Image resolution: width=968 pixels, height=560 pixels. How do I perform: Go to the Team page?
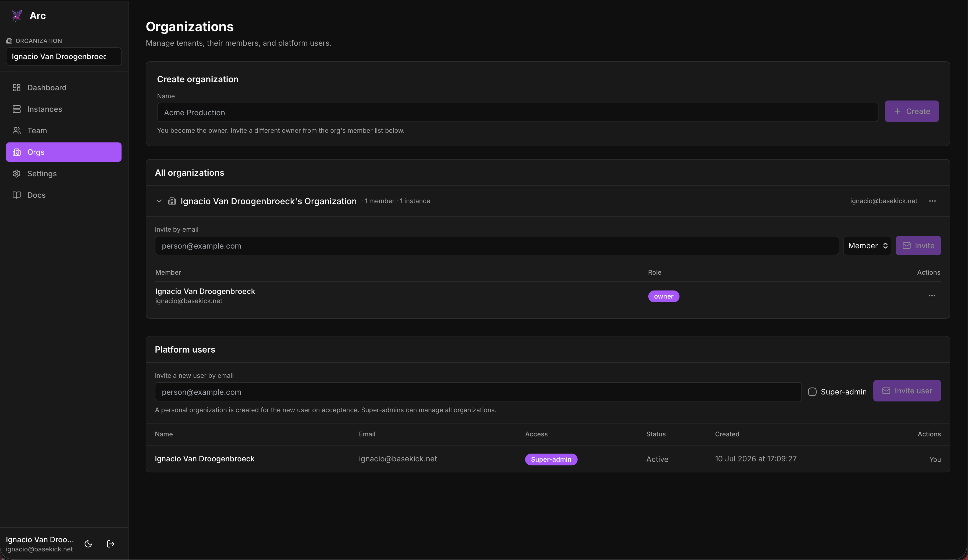[64, 131]
